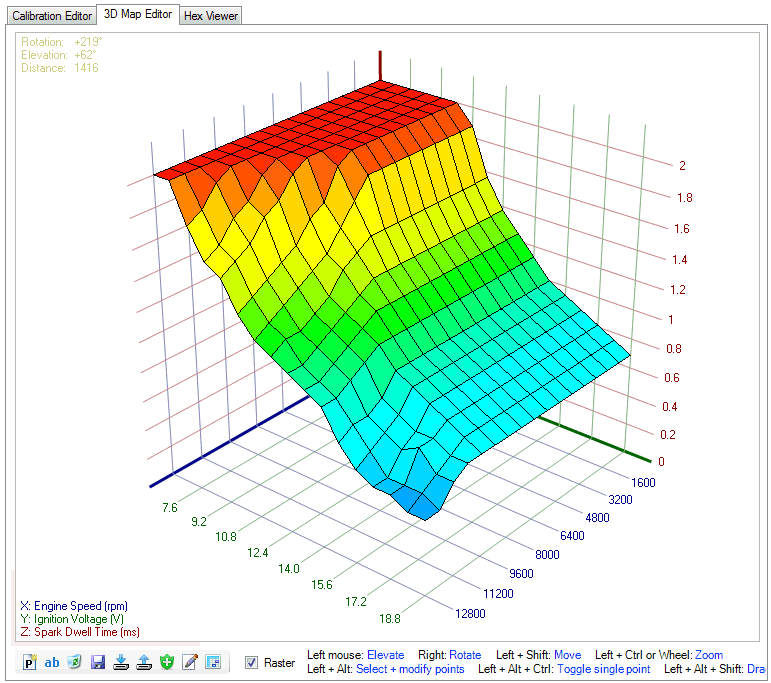Click 'Select + modify points' hint text
Viewport: 771px width, 683px height.
tap(410, 669)
